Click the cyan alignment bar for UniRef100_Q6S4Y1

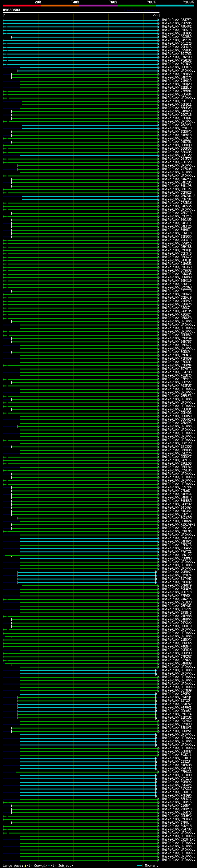[x=90, y=125]
